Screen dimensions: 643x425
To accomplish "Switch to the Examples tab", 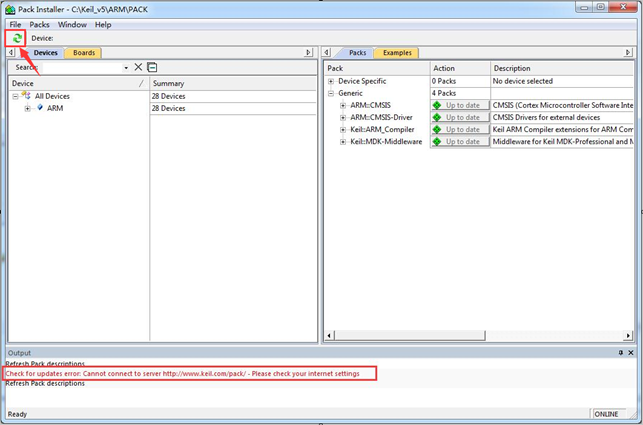I will click(x=397, y=53).
